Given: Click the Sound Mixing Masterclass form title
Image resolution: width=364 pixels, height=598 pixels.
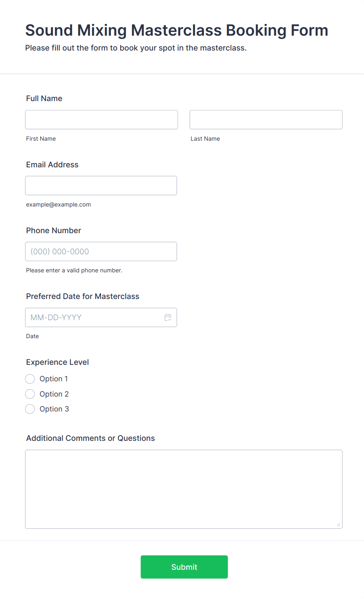Looking at the screenshot, I should point(177,30).
